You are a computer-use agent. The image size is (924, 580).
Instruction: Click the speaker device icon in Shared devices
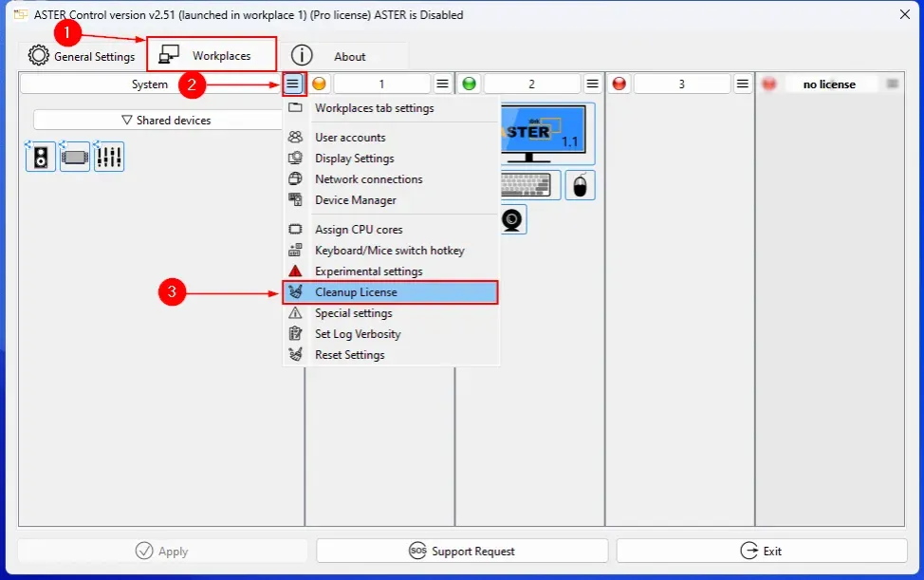click(40, 157)
